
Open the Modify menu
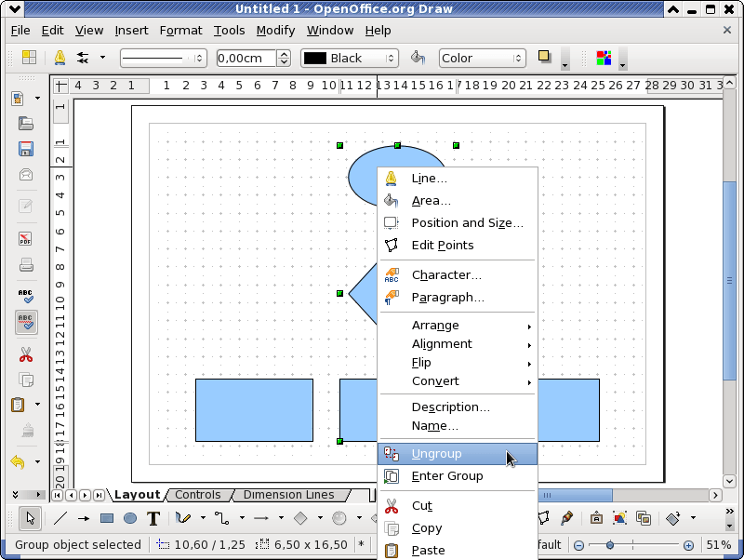tap(275, 31)
